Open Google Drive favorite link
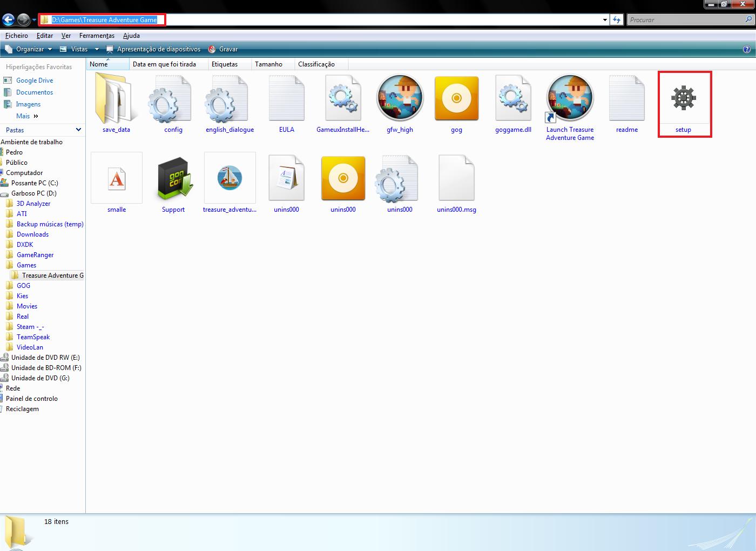This screenshot has width=756, height=551. pos(35,80)
